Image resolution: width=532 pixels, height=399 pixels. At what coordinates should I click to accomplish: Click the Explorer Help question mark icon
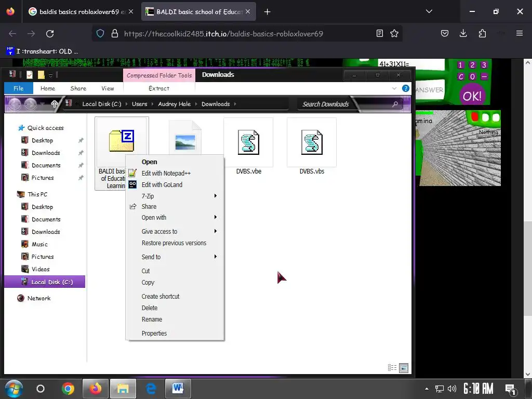(405, 88)
